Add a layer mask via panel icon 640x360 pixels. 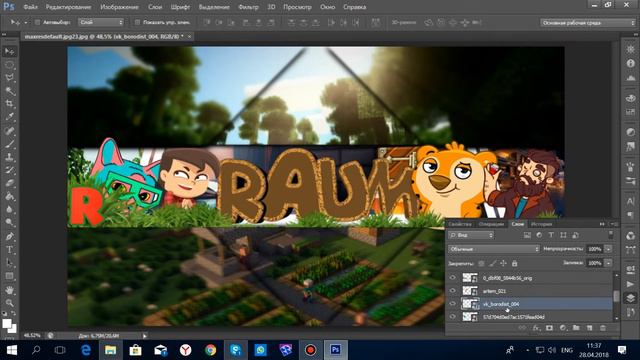[549, 328]
